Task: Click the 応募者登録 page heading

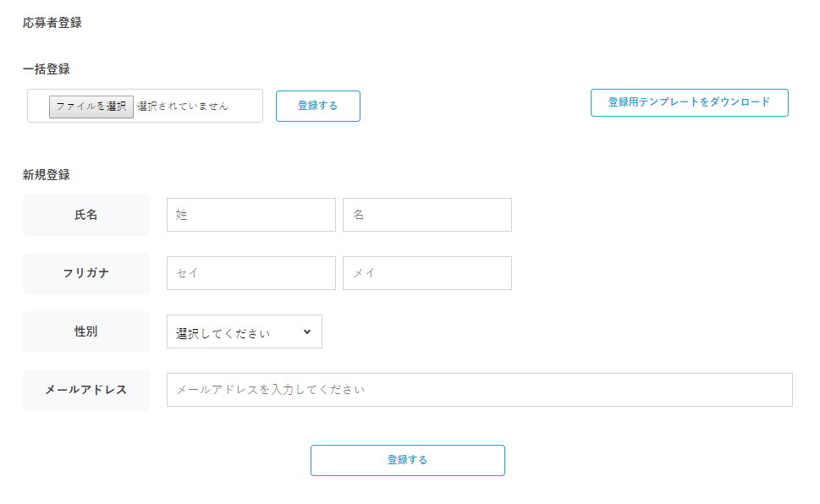Action: coord(52,23)
